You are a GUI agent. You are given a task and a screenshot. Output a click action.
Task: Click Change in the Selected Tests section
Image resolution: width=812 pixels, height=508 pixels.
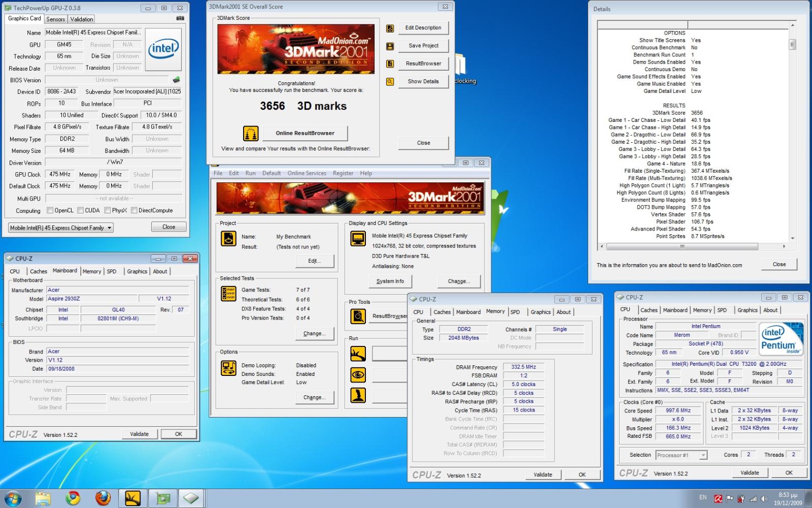315,333
